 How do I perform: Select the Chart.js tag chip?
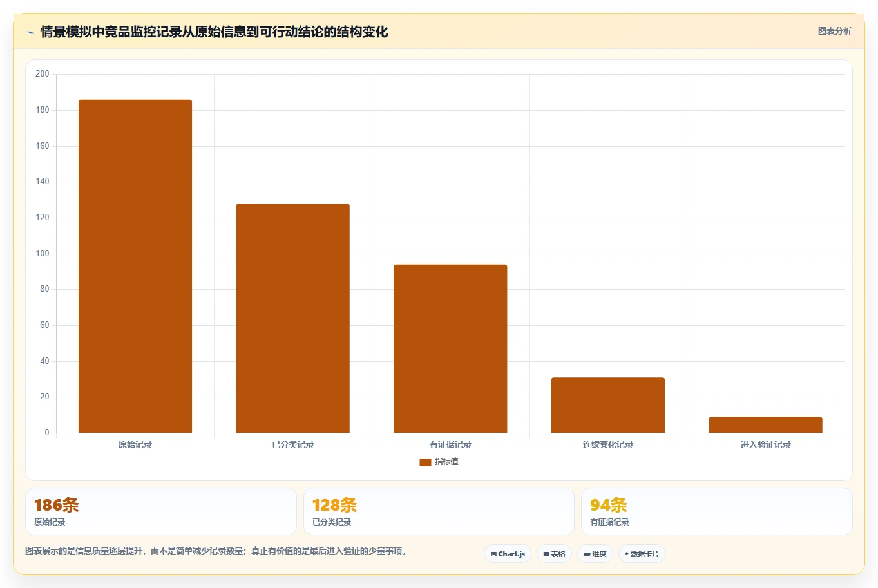pos(508,554)
